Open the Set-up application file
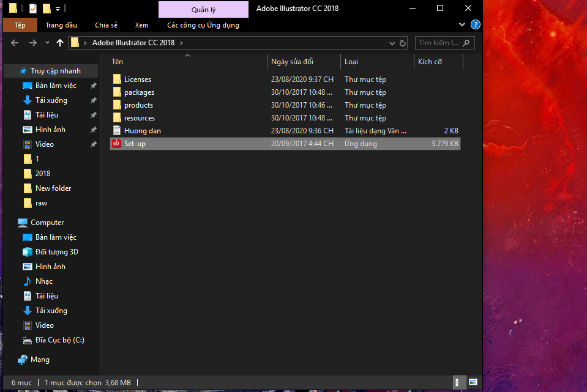Screen dimensions: 587x392 pyautogui.click(x=135, y=144)
